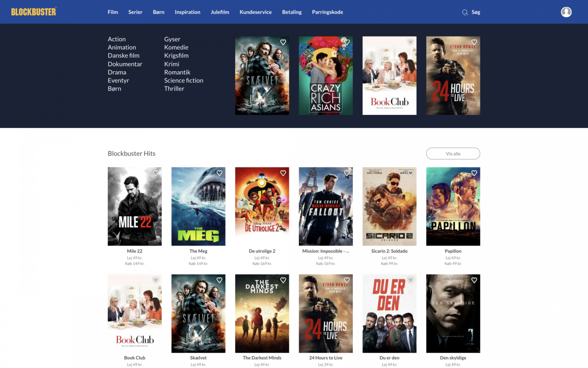
Task: Browse the Gyser genre
Action: (172, 39)
